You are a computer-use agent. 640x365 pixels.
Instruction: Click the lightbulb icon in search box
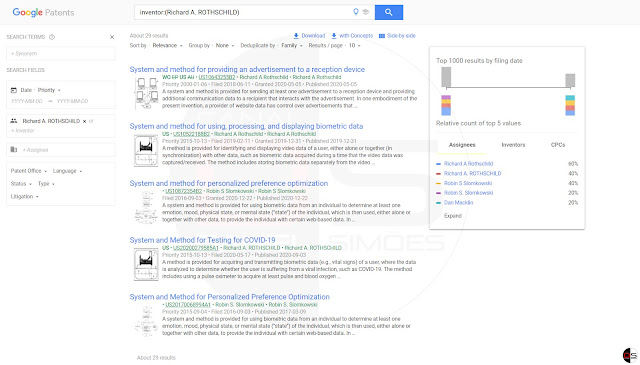pyautogui.click(x=356, y=12)
